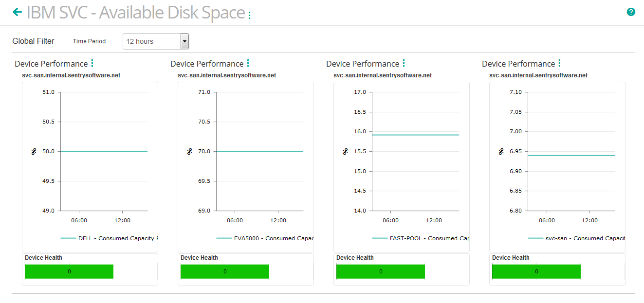Toggle the svc-san Consumed Capacity legend entry

coord(583,238)
